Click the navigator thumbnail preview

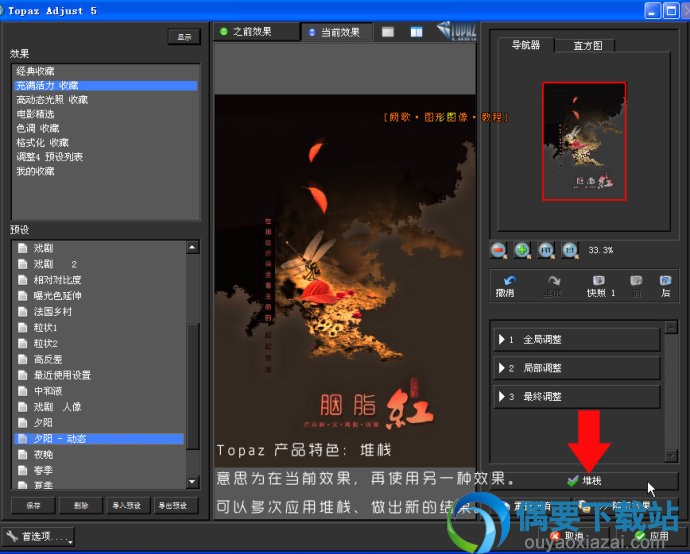point(584,141)
